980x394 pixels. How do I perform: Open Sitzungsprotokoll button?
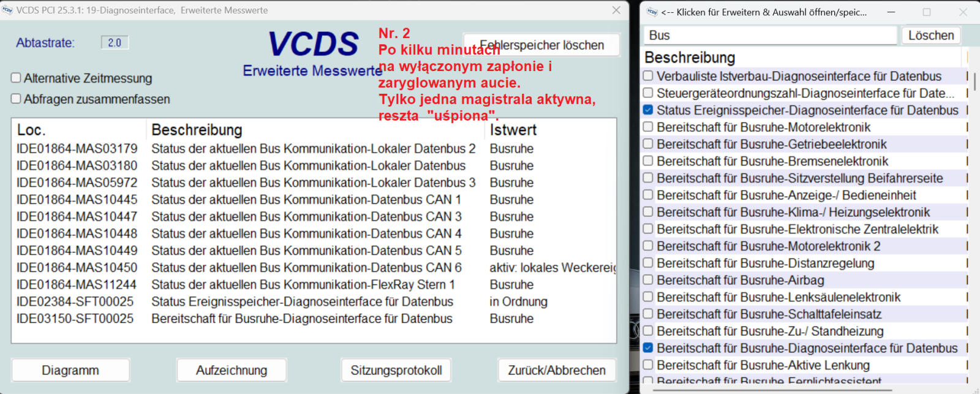point(396,370)
